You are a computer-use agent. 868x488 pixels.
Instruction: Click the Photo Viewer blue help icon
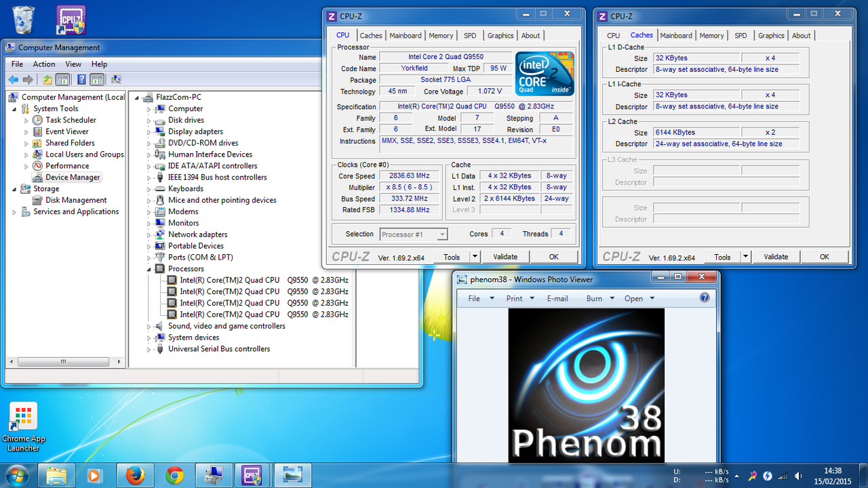pos(704,298)
